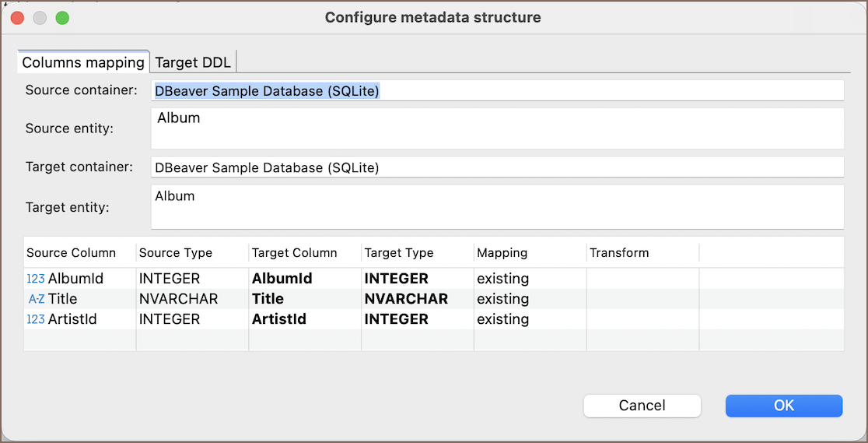Click the Transform cell in the Title row

pyautogui.click(x=642, y=299)
